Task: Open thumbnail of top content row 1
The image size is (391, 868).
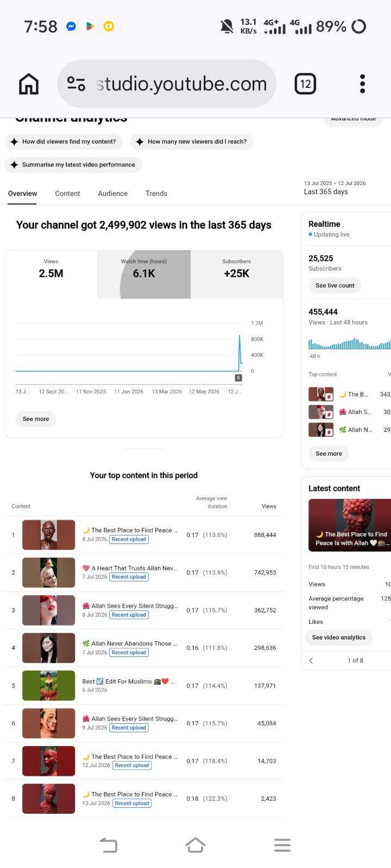Action: tap(49, 535)
